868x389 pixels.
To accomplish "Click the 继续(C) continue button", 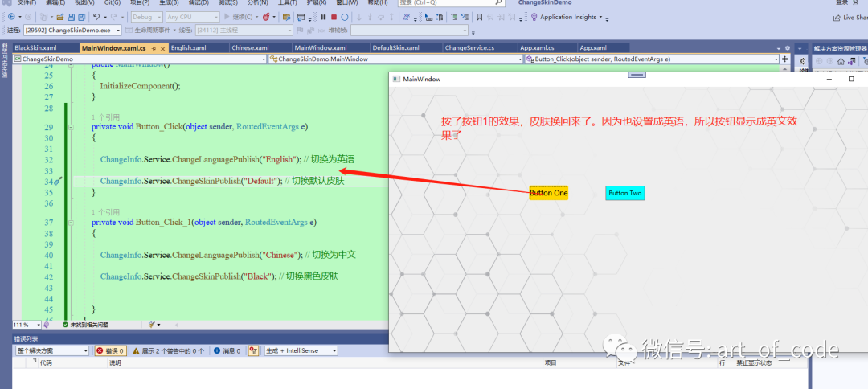I will [x=241, y=17].
